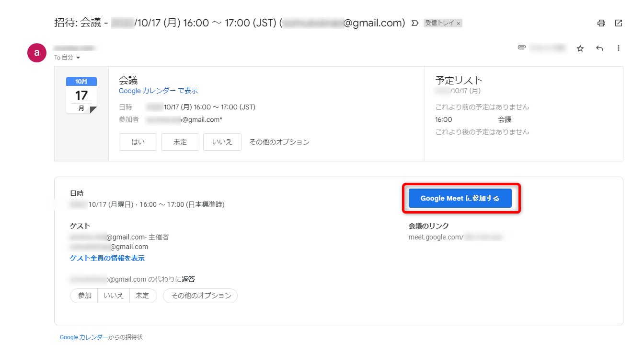Reply using the arrow icon

tap(599, 48)
